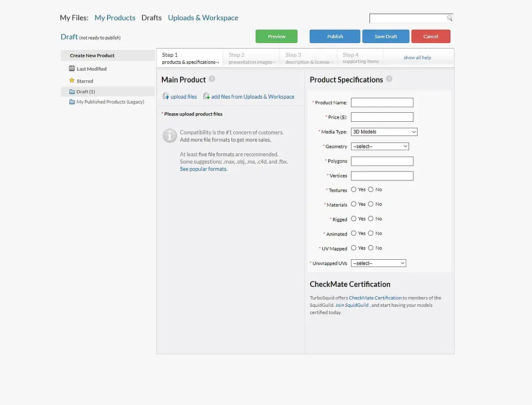This screenshot has width=532, height=405.
Task: Select No for Textures
Action: [371, 189]
